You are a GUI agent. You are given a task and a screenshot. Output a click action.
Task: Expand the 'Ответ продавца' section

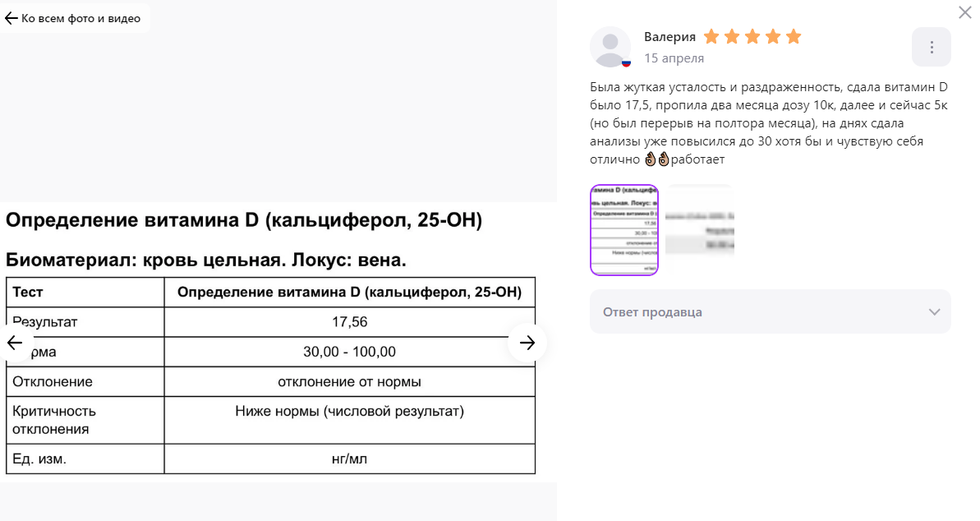coord(770,311)
